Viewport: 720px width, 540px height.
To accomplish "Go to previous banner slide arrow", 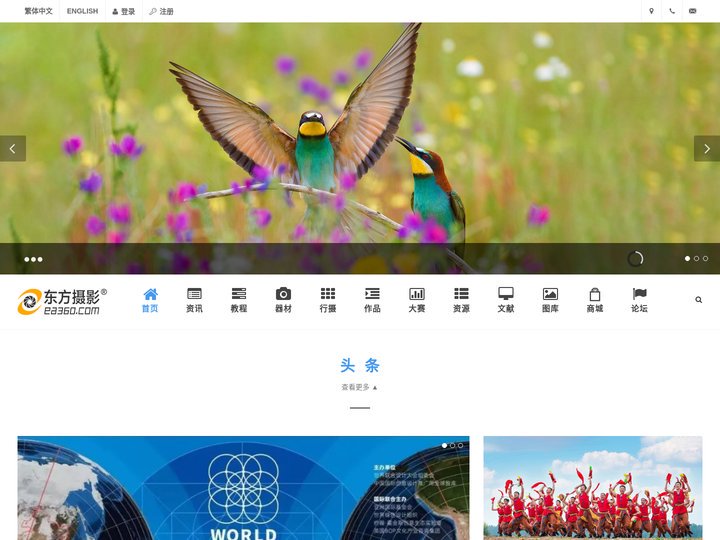I will click(13, 148).
